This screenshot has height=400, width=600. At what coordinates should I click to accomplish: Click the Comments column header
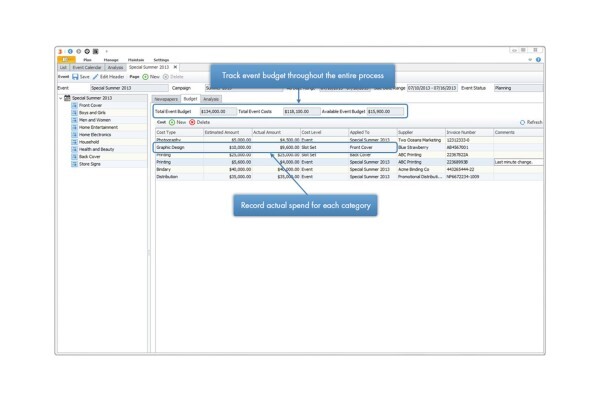click(x=518, y=132)
